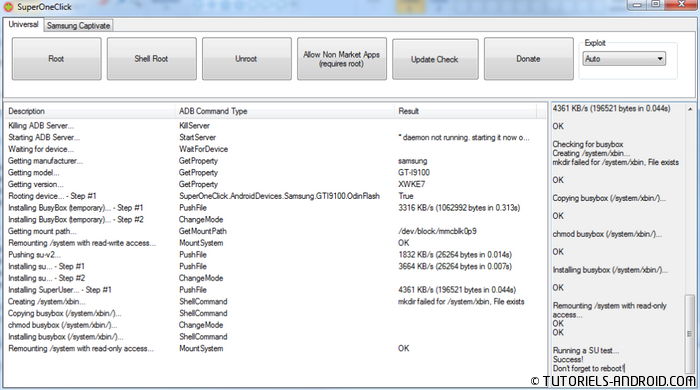Click the '/dev/block/mmcblk0p9' result
700x390 pixels.
(x=438, y=231)
